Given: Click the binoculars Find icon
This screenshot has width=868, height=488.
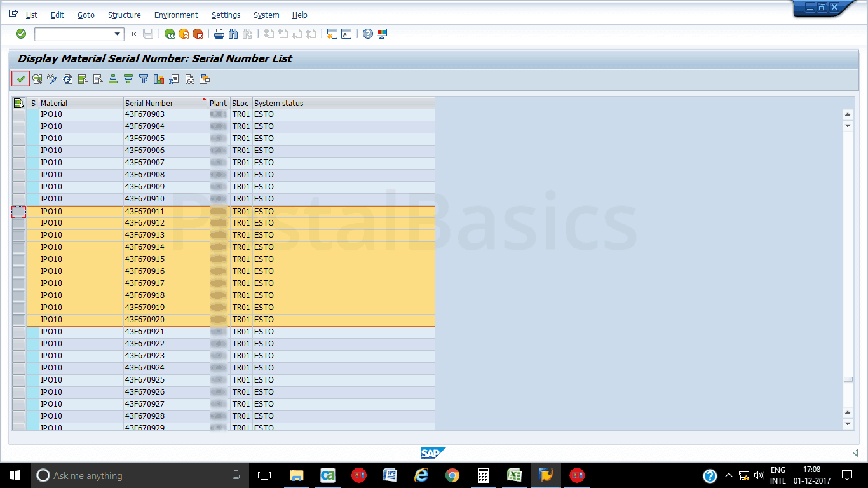Looking at the screenshot, I should click(233, 34).
